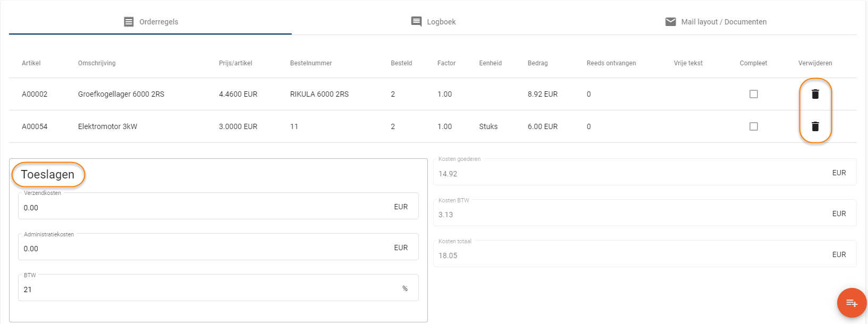Screen dimensions: 868x324
Task: Delete the Groefkogellager 6000 2RS order line
Action: click(815, 94)
